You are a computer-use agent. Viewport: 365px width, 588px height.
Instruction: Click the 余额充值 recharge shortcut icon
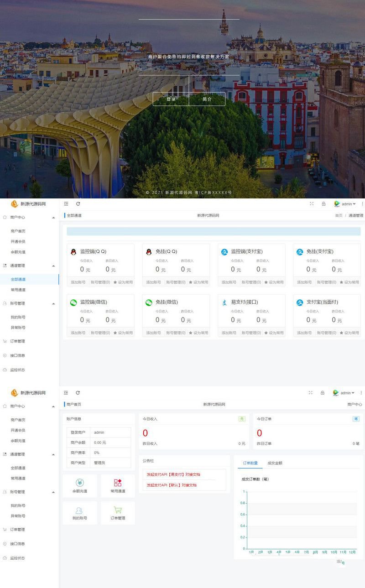click(79, 482)
